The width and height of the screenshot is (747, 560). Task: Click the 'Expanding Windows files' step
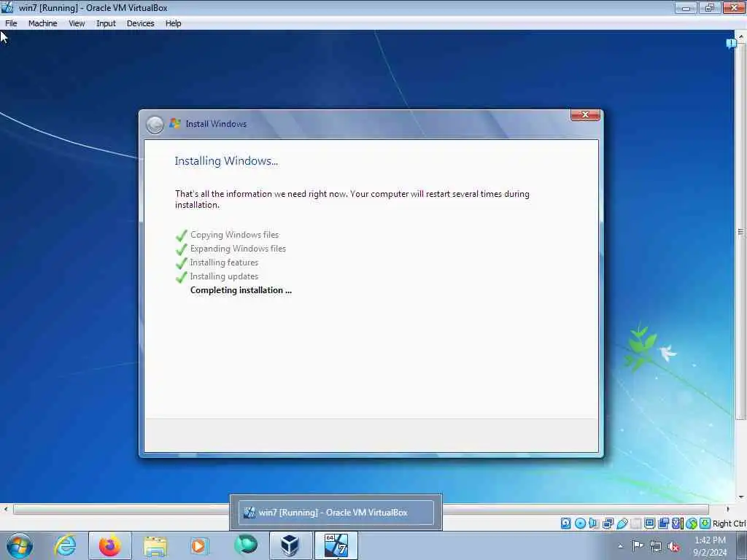[x=238, y=249]
